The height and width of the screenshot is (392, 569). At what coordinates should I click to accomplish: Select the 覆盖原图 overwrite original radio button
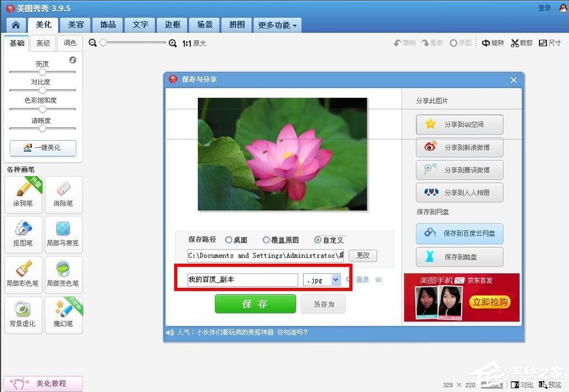click(266, 239)
